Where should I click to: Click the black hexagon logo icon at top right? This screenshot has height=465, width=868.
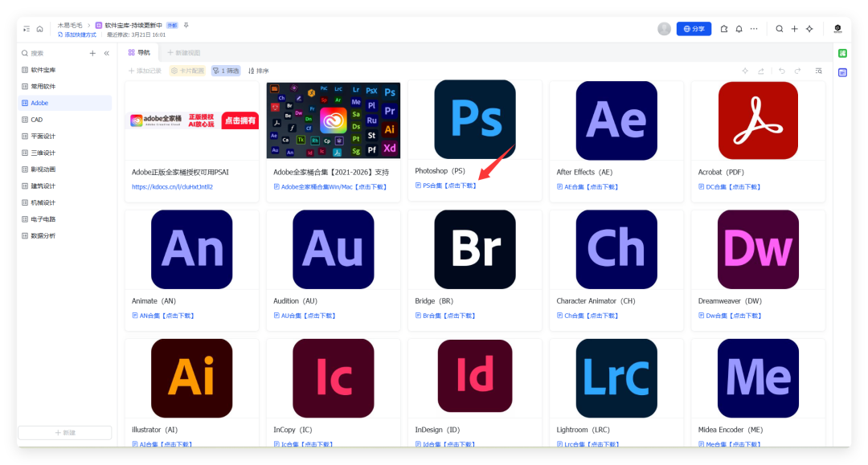(x=837, y=29)
